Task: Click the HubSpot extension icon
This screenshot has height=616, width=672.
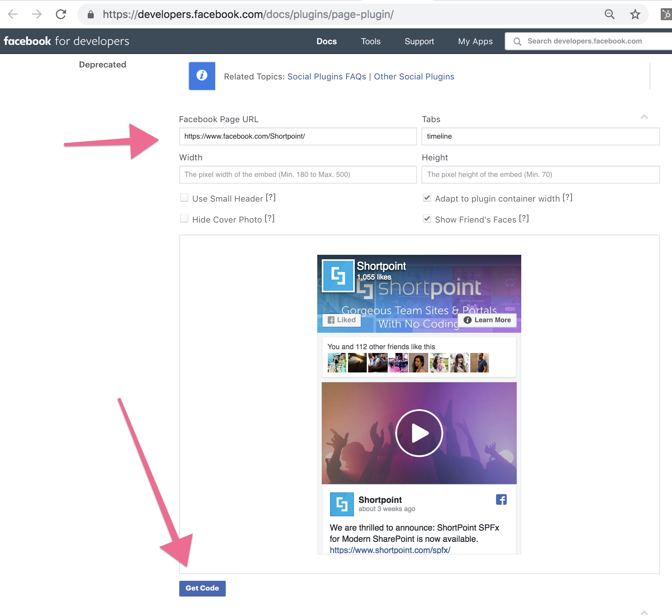Action: (x=666, y=14)
